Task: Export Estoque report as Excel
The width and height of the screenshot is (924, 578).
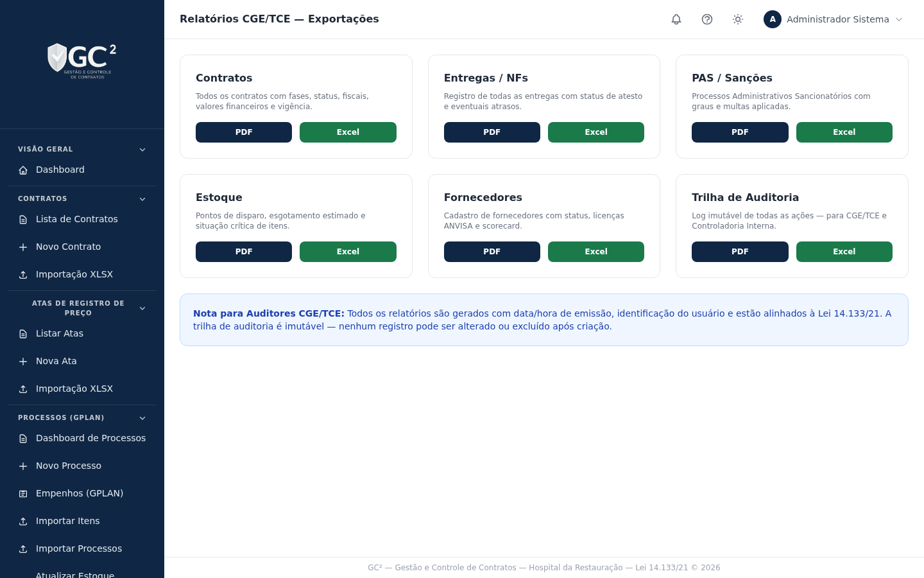Action: (348, 252)
